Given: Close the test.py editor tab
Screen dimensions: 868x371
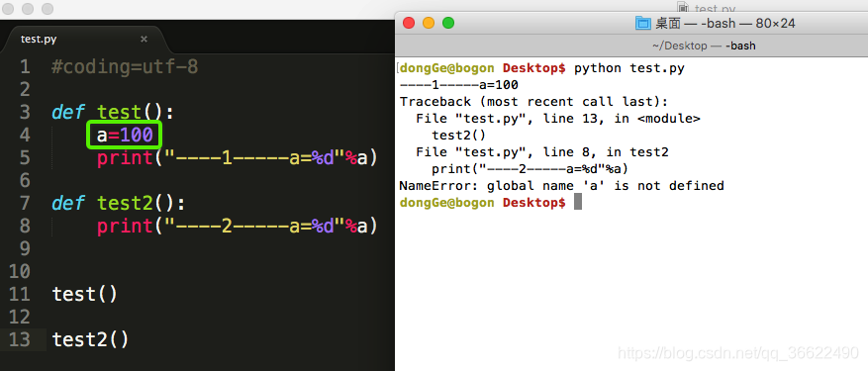Looking at the screenshot, I should pyautogui.click(x=144, y=40).
